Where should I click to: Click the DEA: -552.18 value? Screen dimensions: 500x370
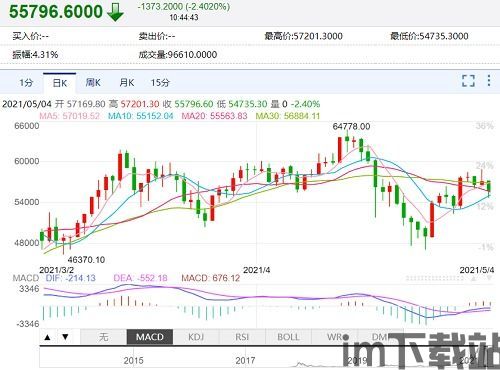coord(140,278)
